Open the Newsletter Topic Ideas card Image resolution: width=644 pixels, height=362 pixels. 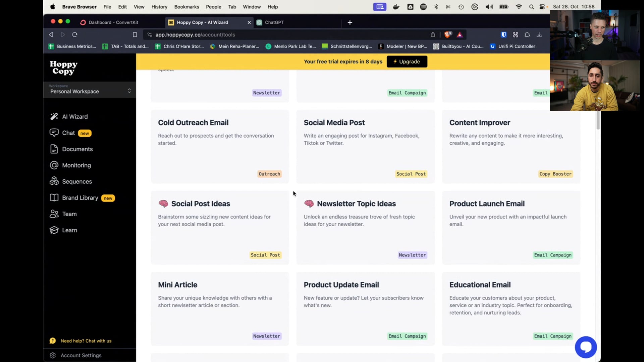click(365, 228)
